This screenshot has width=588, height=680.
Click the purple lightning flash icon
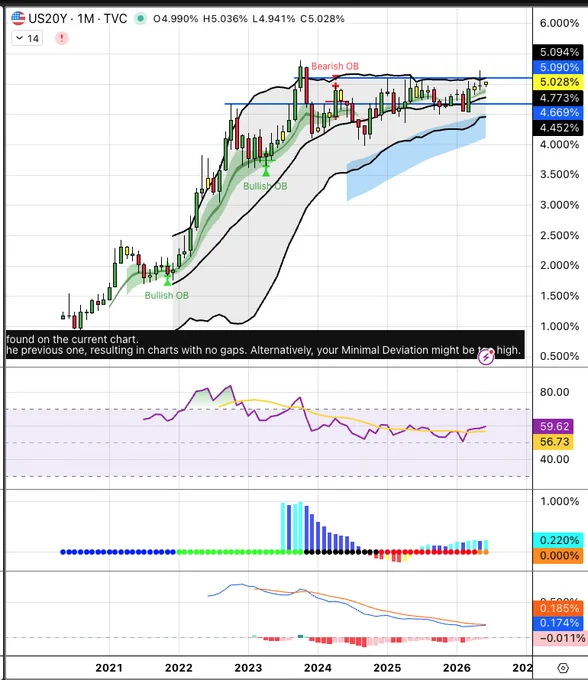coord(486,357)
